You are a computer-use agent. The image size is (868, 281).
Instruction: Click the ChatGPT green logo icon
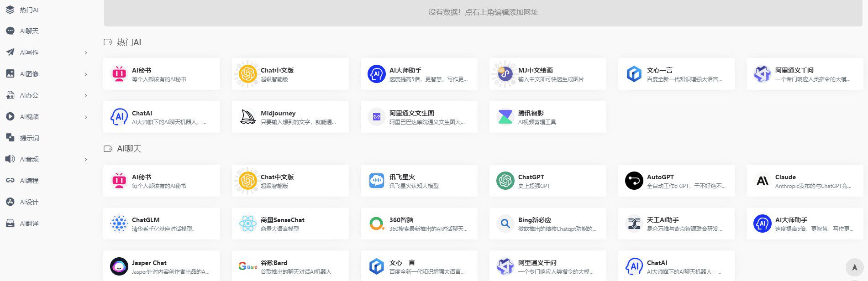pos(505,181)
